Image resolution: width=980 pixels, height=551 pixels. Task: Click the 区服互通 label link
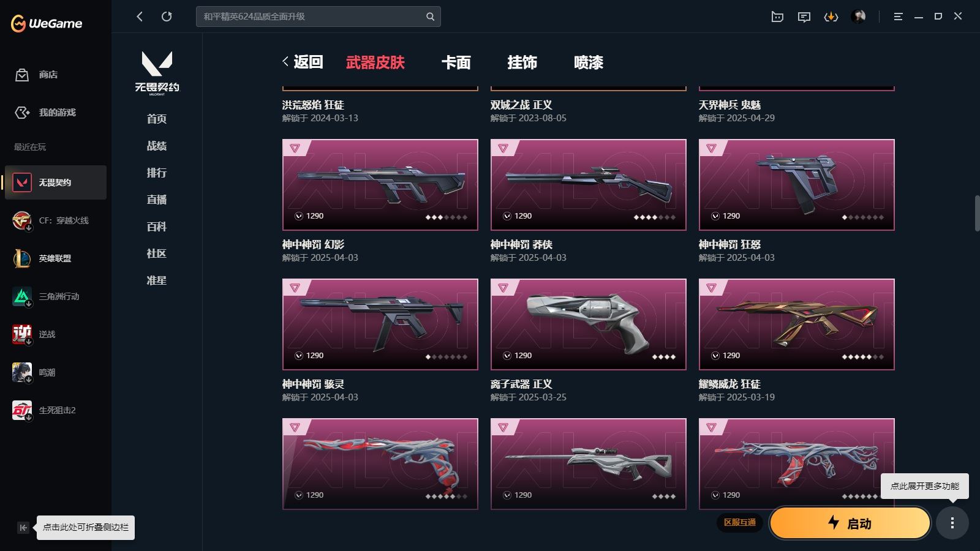tap(740, 522)
